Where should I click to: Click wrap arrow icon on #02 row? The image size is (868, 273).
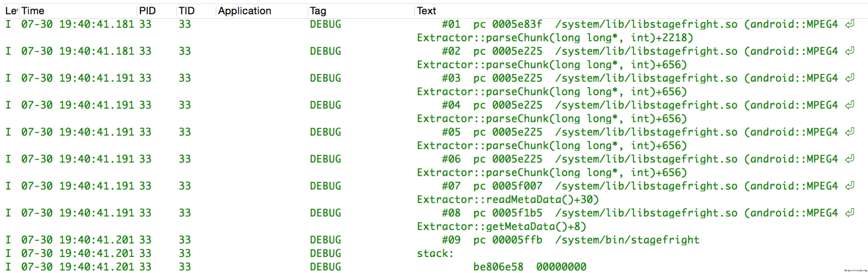click(x=850, y=51)
